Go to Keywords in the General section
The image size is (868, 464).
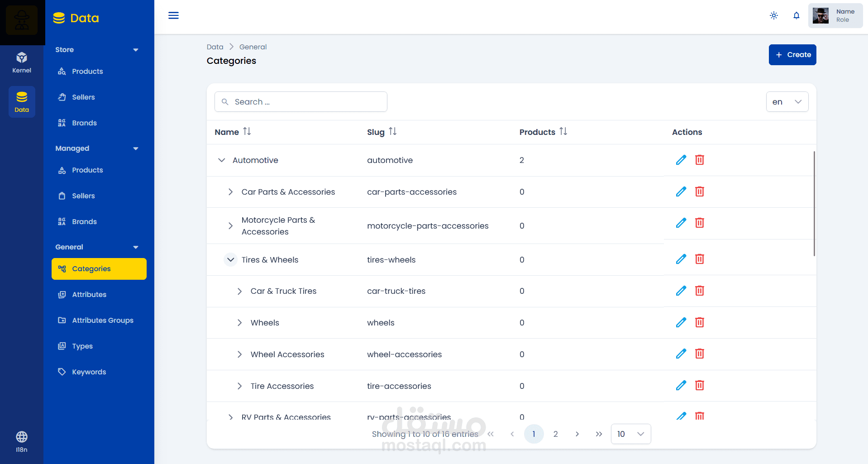tap(89, 372)
